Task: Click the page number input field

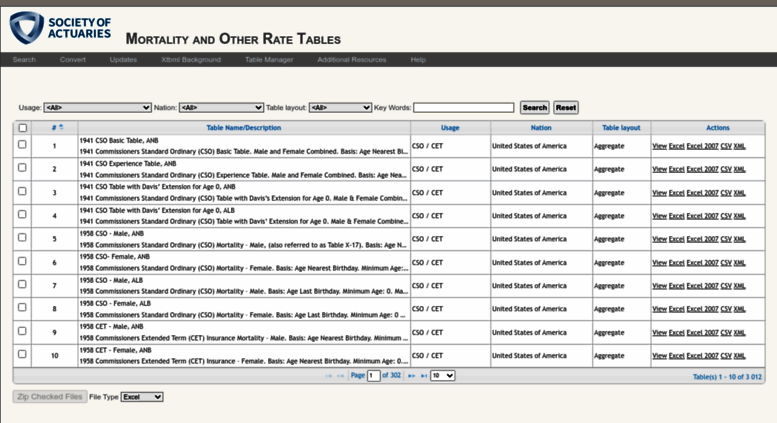Action: [374, 375]
